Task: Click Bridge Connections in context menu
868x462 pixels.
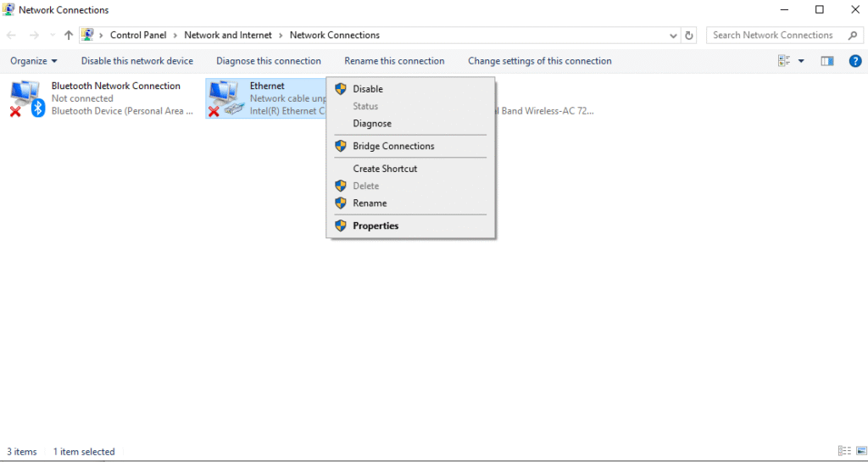Action: coord(393,147)
